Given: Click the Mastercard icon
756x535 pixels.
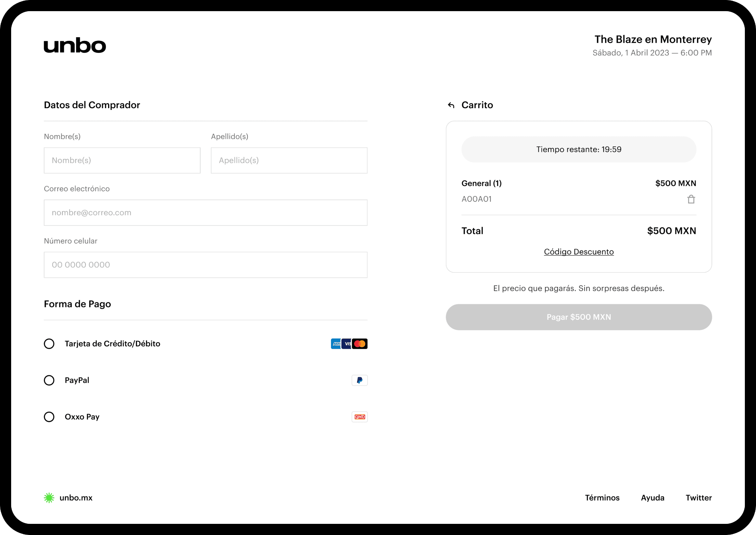Looking at the screenshot, I should coord(360,344).
